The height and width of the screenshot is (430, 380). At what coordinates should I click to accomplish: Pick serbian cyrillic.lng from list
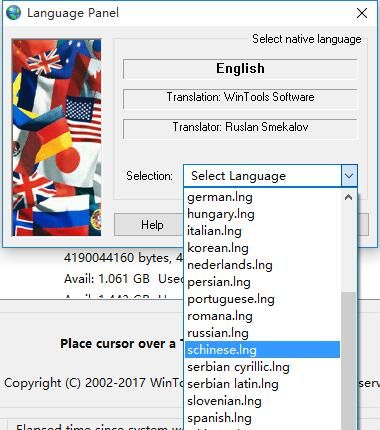point(262,367)
